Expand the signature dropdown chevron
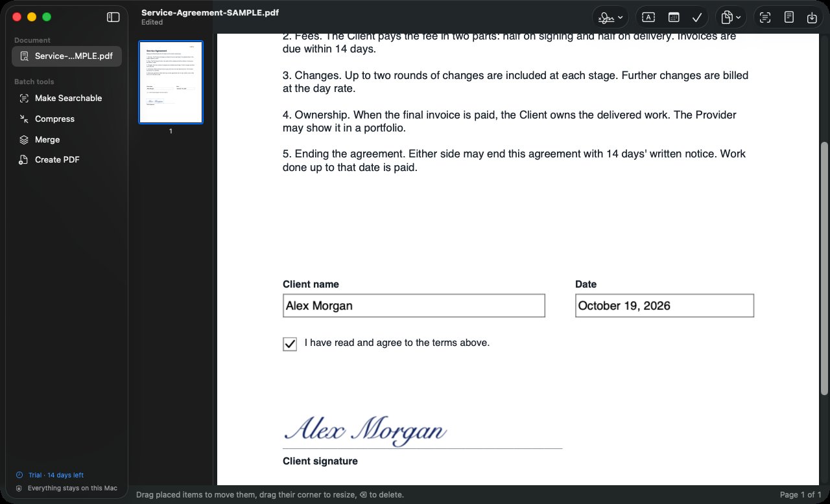 [x=621, y=17]
